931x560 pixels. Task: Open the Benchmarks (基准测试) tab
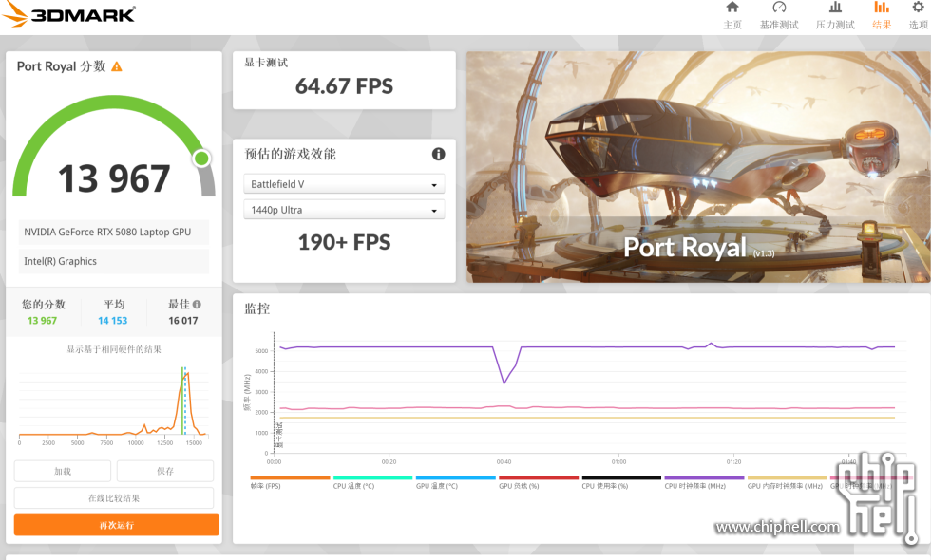(x=779, y=16)
